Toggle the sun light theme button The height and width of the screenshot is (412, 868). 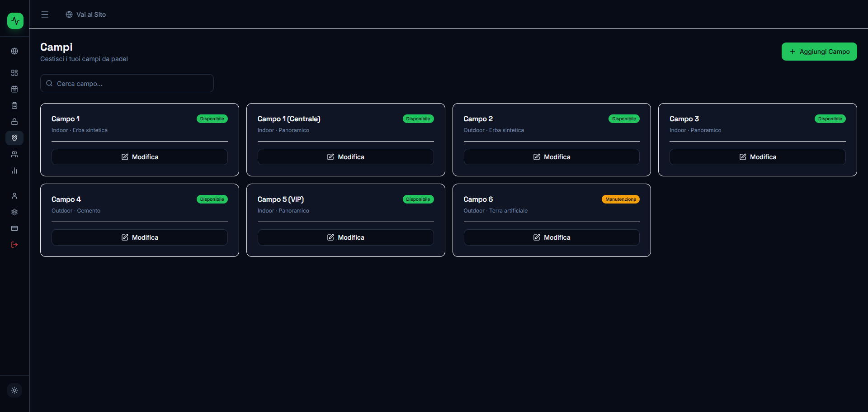(14, 390)
